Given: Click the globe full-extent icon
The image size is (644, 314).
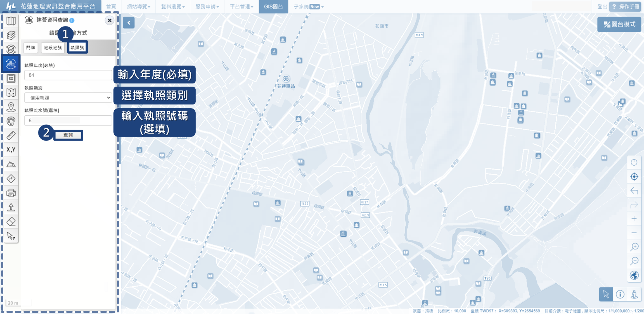Looking at the screenshot, I should (x=634, y=275).
